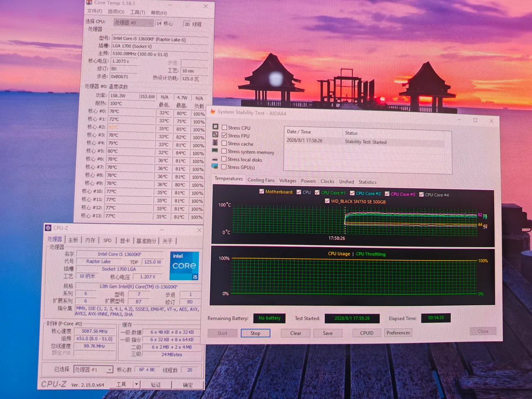Toggle the WD_BLACK SN750 SE 500GB checkbox
Image resolution: width=532 pixels, height=399 pixels.
pyautogui.click(x=327, y=201)
